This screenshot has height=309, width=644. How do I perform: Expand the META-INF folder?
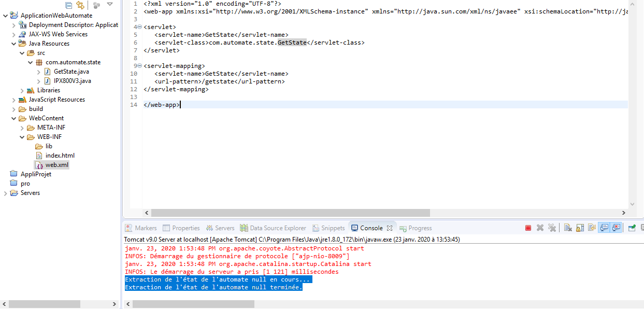(22, 128)
